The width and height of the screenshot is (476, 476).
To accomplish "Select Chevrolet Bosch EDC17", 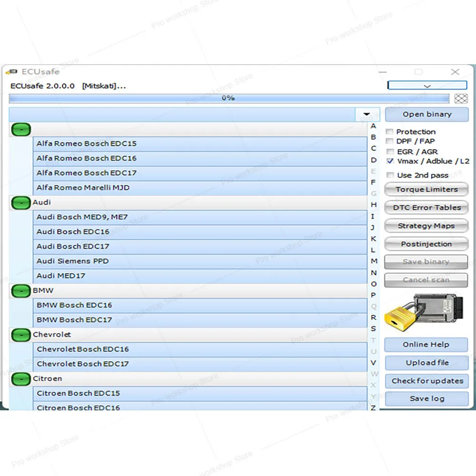I will [x=200, y=364].
